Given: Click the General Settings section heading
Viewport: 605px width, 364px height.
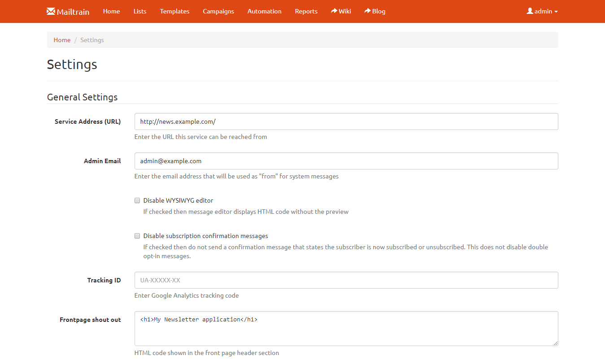Looking at the screenshot, I should 83,97.
